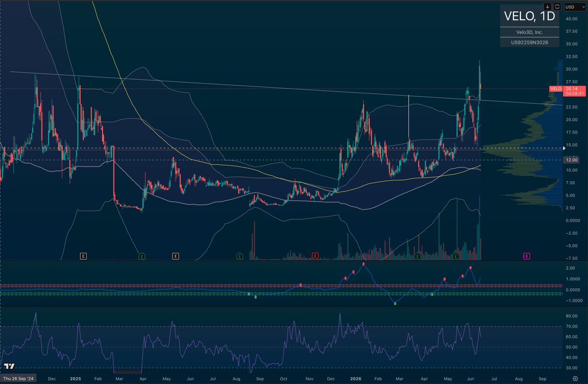Click the green earnings marker in mid-August 2025
Screen dimensions: 588x384
pyautogui.click(x=240, y=256)
